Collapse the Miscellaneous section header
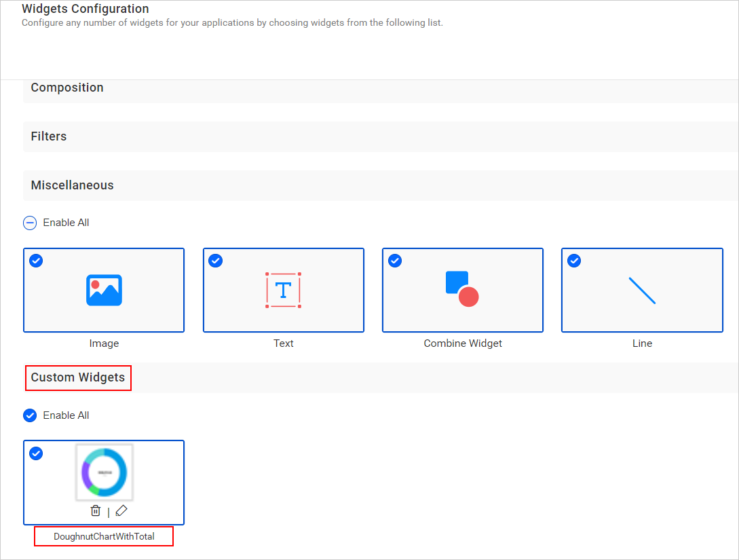 pos(381,186)
